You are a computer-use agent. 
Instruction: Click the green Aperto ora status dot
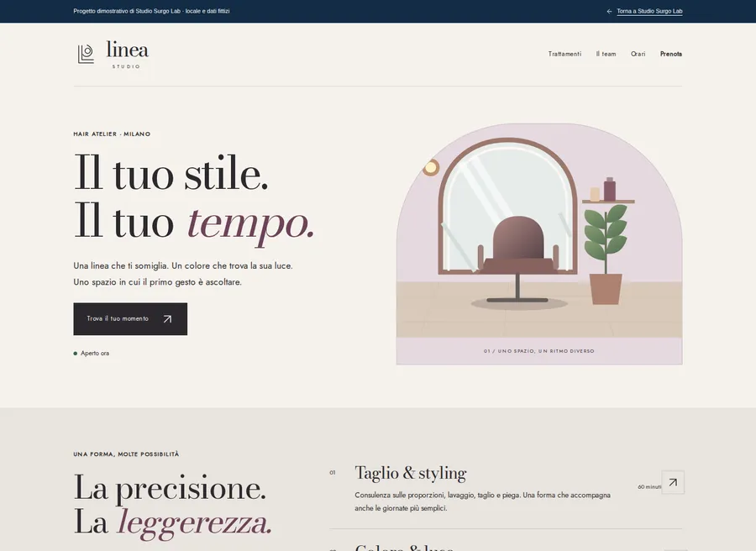[76, 354]
